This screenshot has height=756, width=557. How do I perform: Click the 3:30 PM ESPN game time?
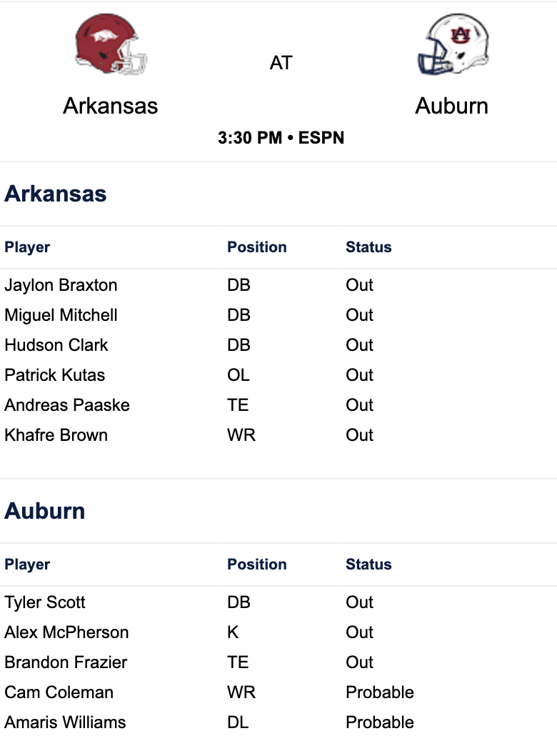[281, 138]
